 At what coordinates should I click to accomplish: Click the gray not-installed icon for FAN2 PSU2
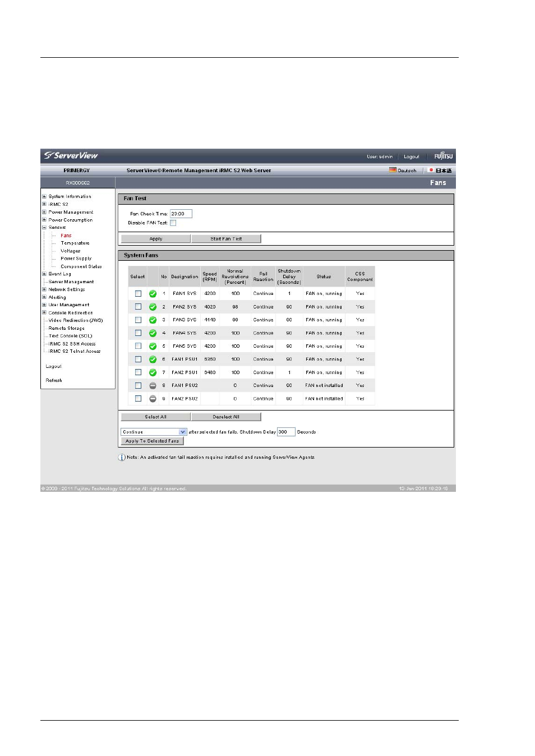[153, 399]
